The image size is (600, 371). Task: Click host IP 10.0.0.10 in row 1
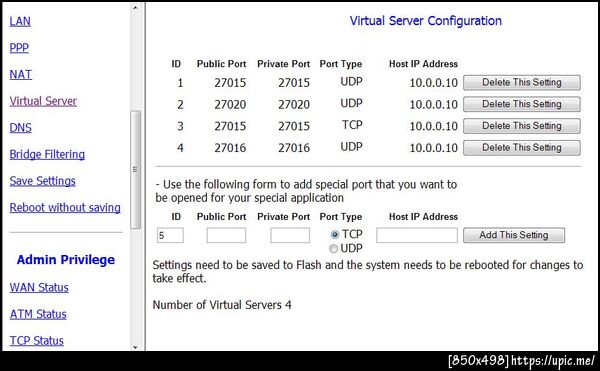click(434, 83)
